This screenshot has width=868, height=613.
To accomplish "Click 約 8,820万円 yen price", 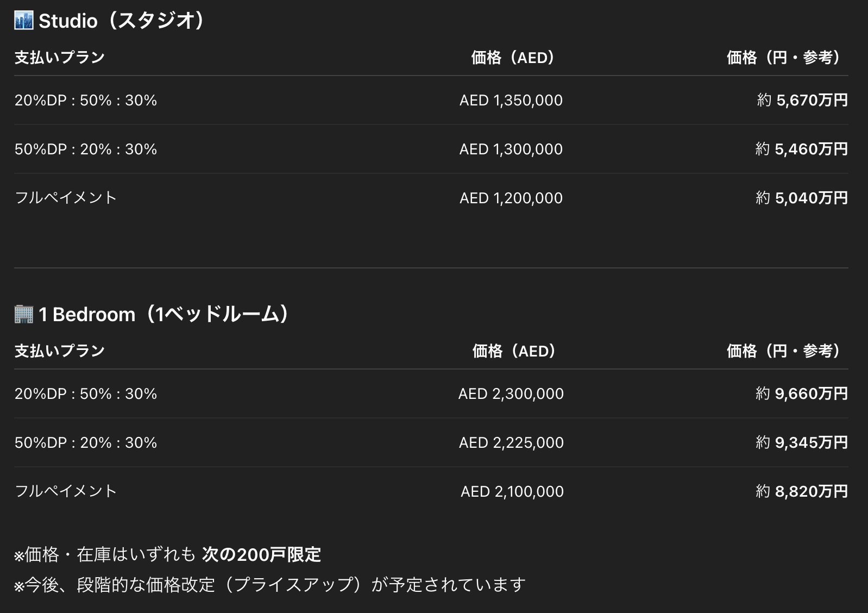I will pos(801,492).
